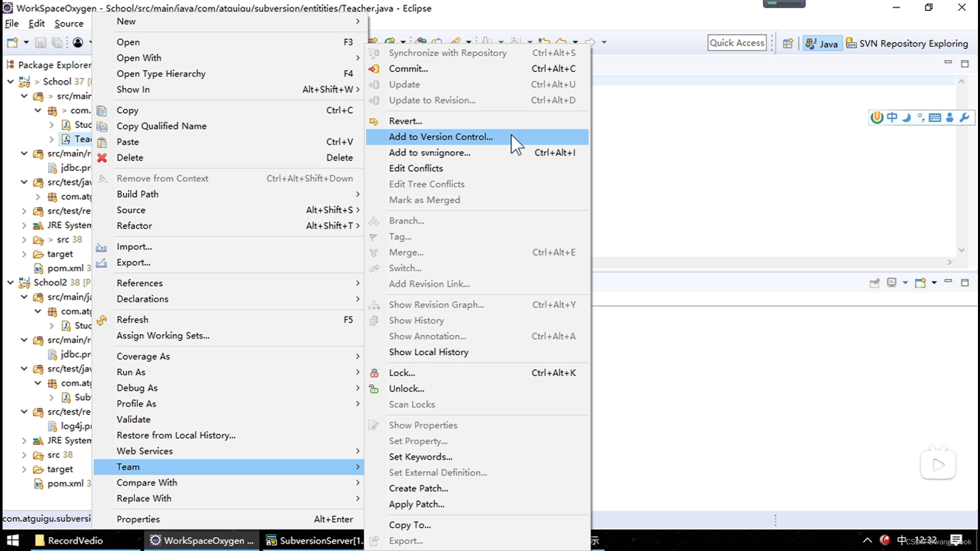Collapse the School project tree node
Screen dimensions: 980x551
pyautogui.click(x=10, y=82)
